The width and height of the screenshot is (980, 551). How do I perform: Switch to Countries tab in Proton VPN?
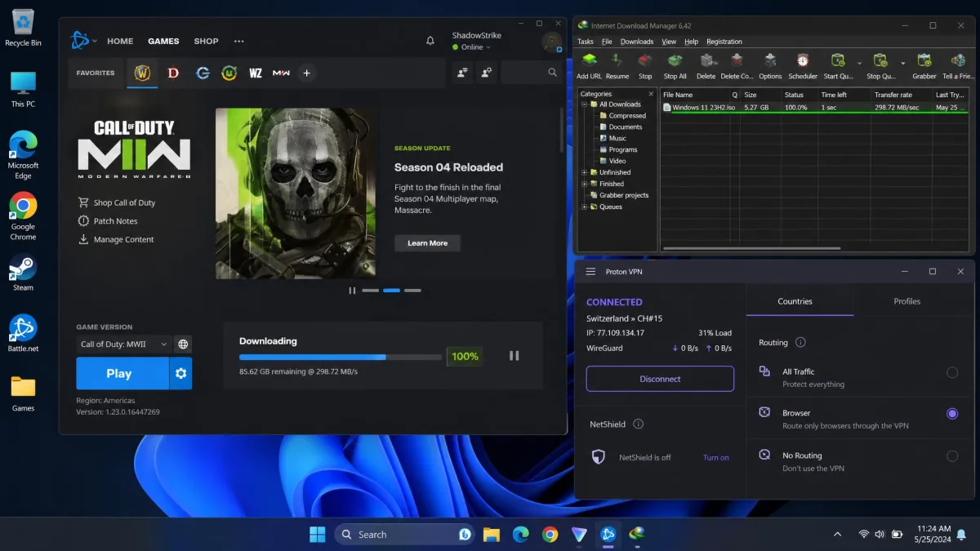click(x=795, y=301)
